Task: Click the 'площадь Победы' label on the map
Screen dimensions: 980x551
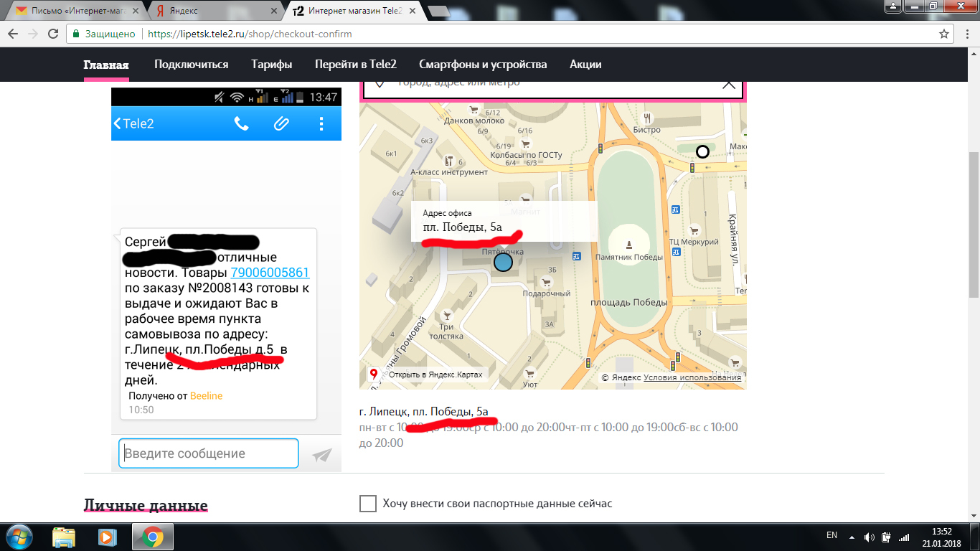Action: [x=629, y=302]
